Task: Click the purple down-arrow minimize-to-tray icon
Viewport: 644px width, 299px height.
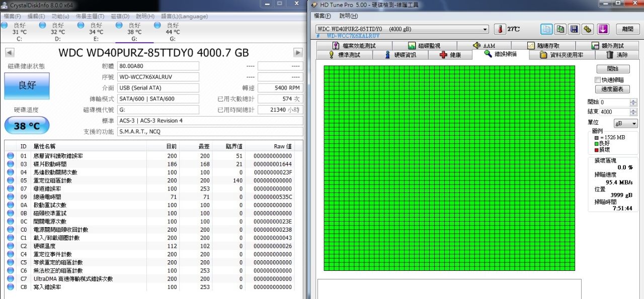Action: pos(603,29)
